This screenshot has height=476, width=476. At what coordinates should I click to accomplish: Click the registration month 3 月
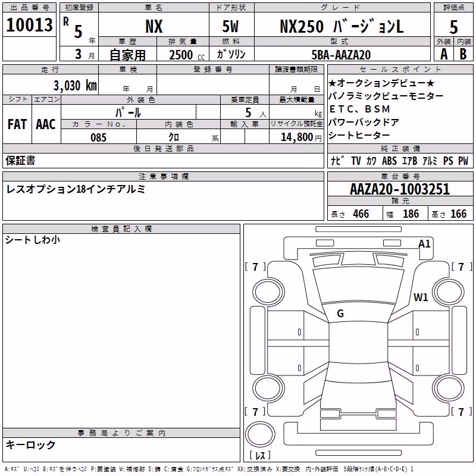pyautogui.click(x=84, y=54)
